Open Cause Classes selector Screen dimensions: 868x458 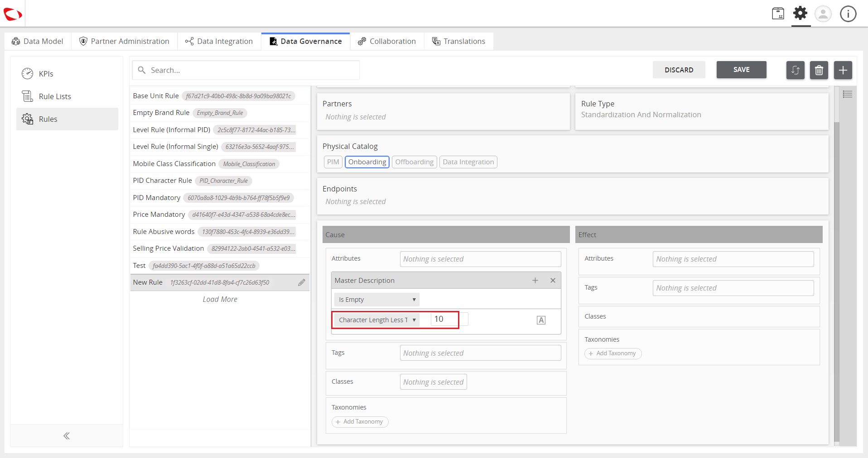pyautogui.click(x=433, y=382)
